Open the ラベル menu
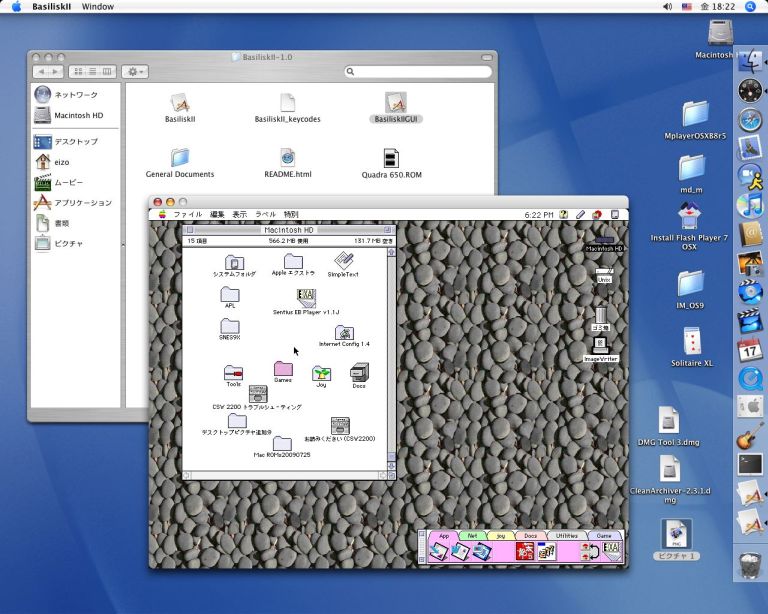The width and height of the screenshot is (768, 614). 265,214
